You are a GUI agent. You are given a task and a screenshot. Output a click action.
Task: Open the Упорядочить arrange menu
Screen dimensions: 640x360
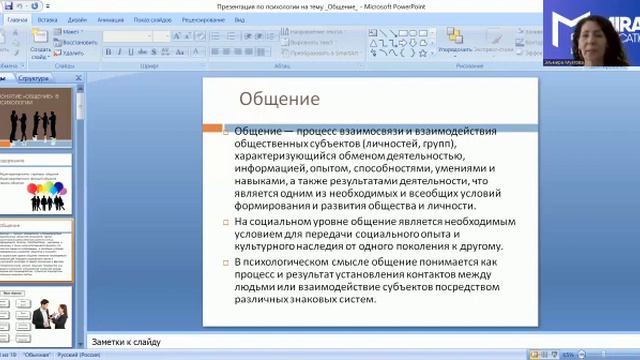(x=455, y=41)
